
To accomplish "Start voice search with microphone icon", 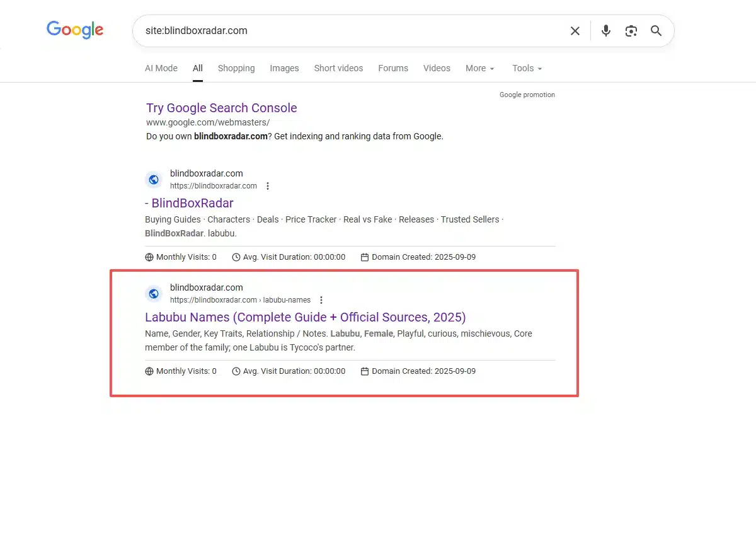I will coord(605,31).
